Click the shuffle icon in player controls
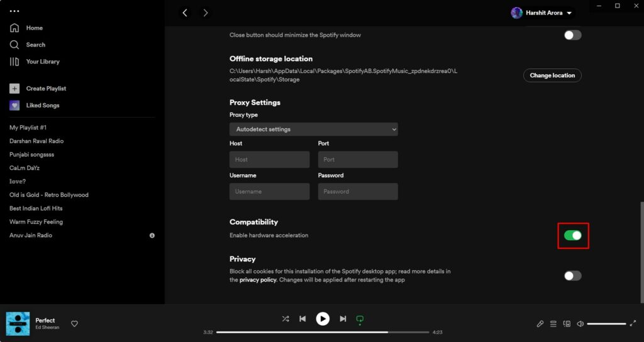The height and width of the screenshot is (342, 644). (x=286, y=319)
